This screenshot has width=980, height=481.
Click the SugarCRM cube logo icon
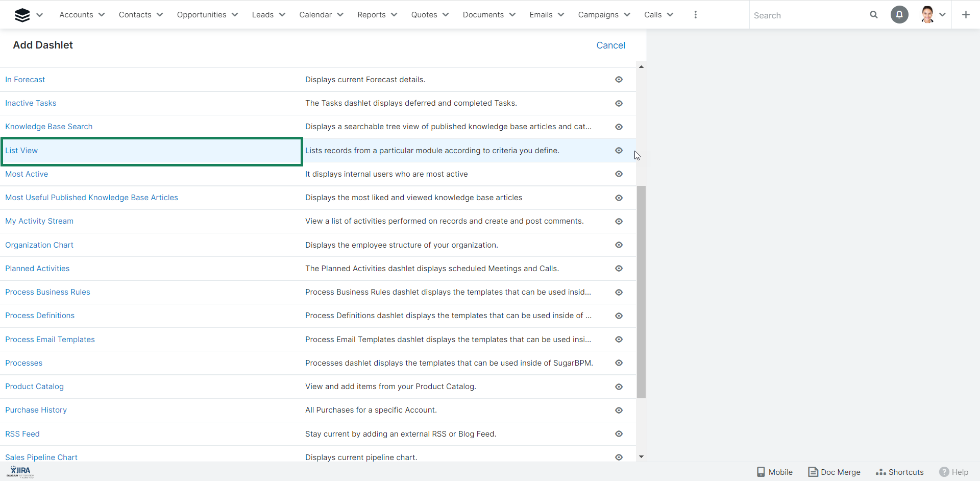pyautogui.click(x=22, y=15)
